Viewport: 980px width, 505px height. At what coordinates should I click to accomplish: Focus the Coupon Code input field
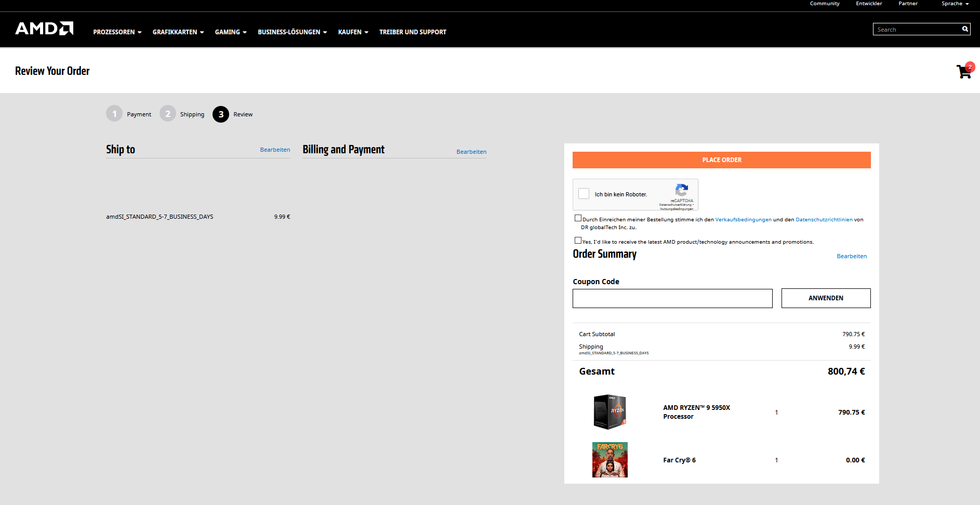[672, 298]
